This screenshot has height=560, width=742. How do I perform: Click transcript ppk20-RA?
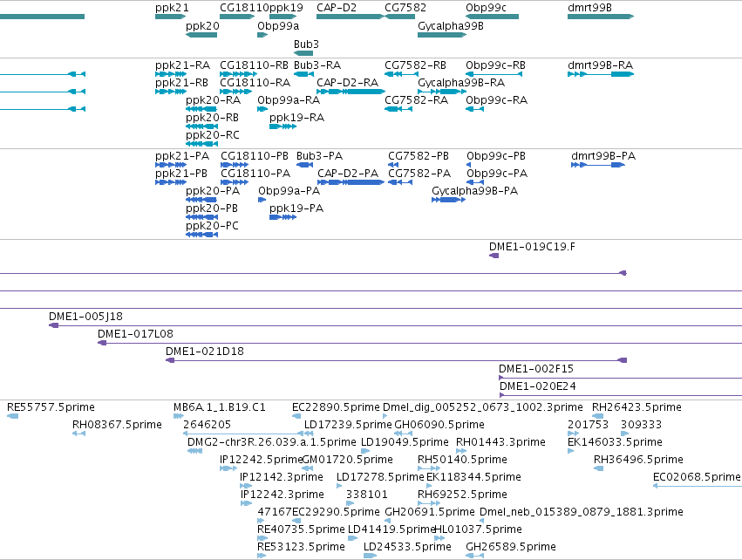click(x=201, y=109)
